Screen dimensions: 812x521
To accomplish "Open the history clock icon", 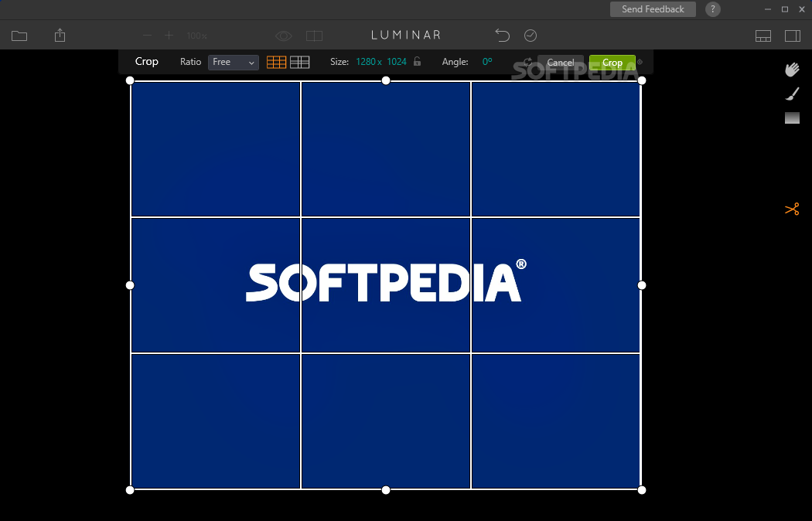I will click(x=531, y=36).
